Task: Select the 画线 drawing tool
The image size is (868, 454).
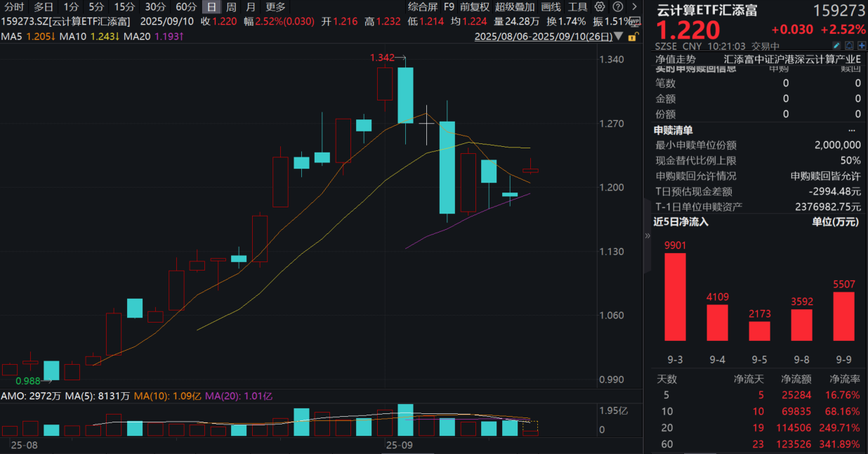Action: click(x=551, y=7)
